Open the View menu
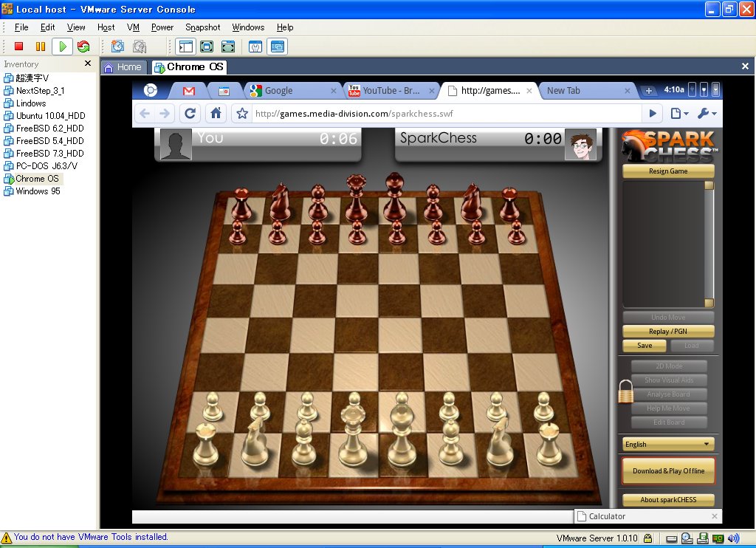756x548 pixels. 76,27
